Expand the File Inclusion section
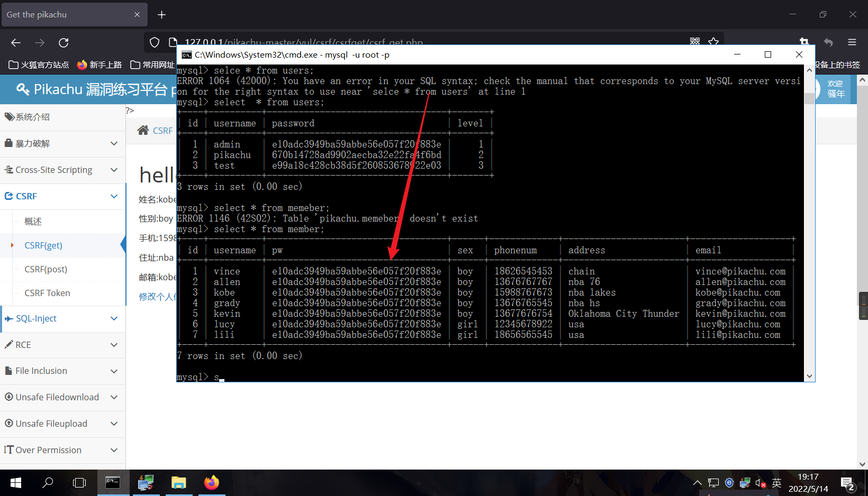868x496 pixels. coord(114,371)
